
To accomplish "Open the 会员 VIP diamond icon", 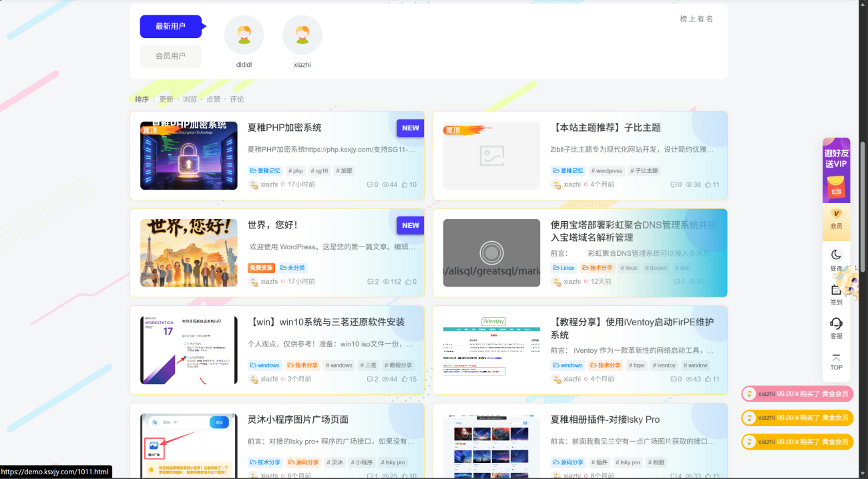I will click(836, 214).
